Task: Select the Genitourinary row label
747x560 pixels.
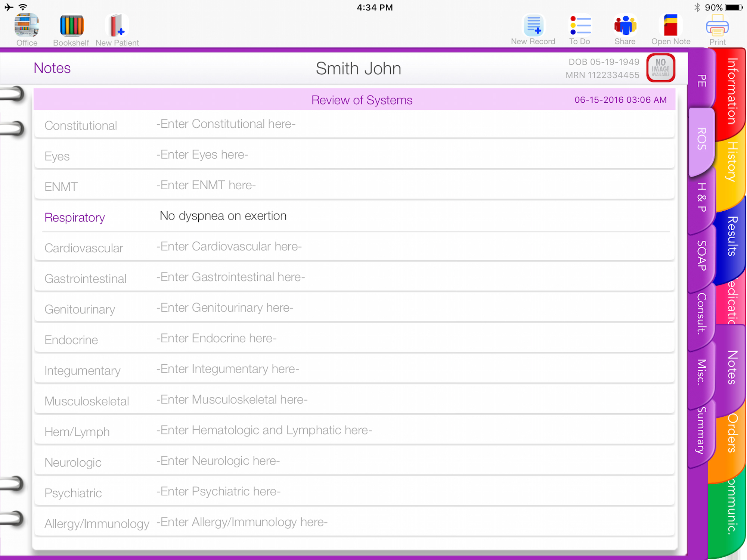Action: pos(80,309)
